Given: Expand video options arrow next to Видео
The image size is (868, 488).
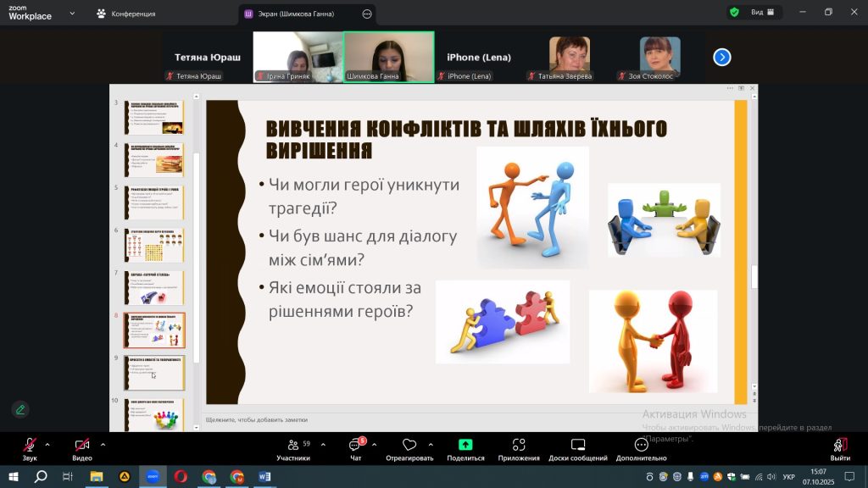Looking at the screenshot, I should pyautogui.click(x=103, y=444).
